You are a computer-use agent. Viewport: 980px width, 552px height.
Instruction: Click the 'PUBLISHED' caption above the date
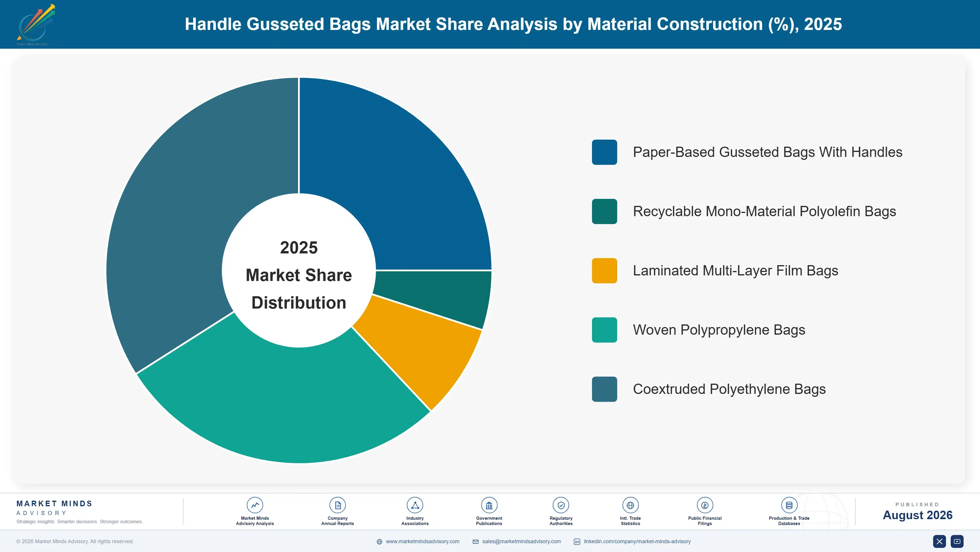(917, 504)
